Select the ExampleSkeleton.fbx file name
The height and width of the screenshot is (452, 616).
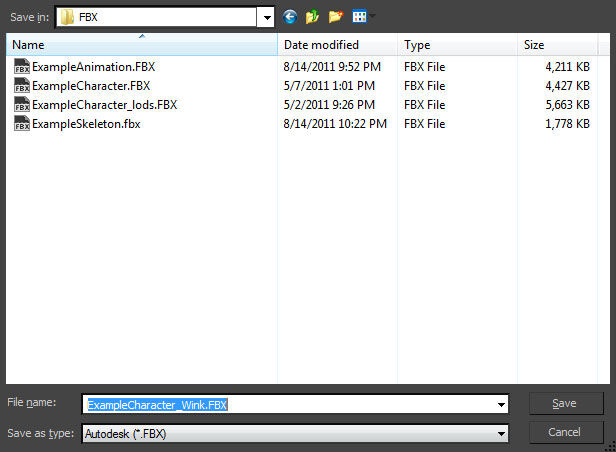(x=86, y=124)
